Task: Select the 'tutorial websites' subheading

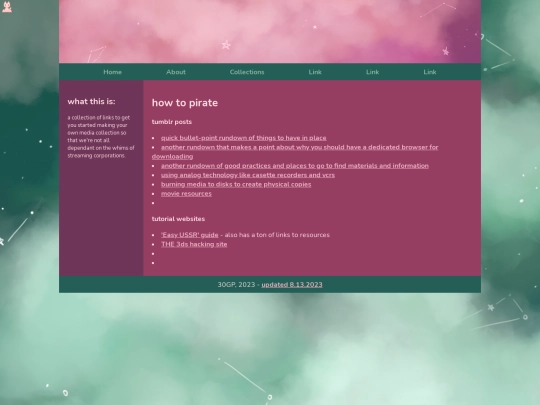Action: click(178, 219)
